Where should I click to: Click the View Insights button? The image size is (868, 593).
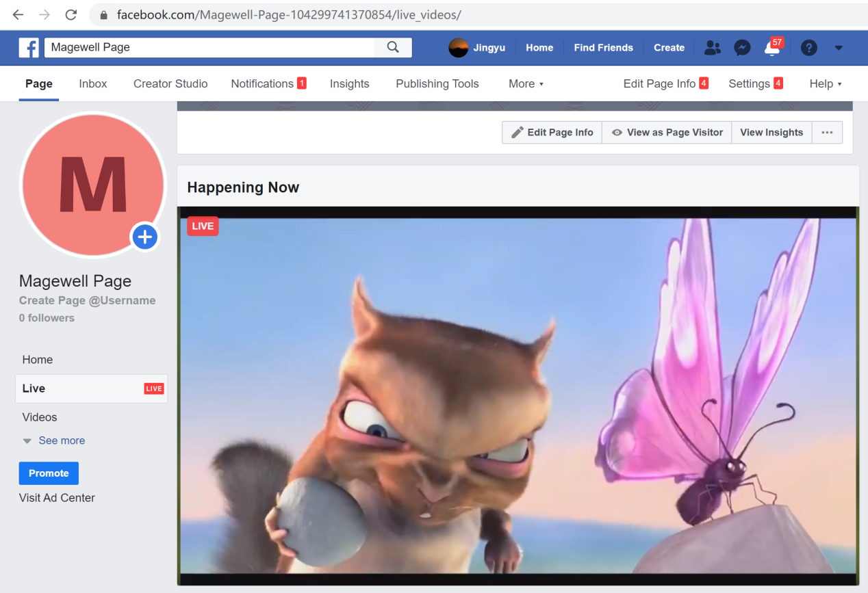(x=771, y=133)
